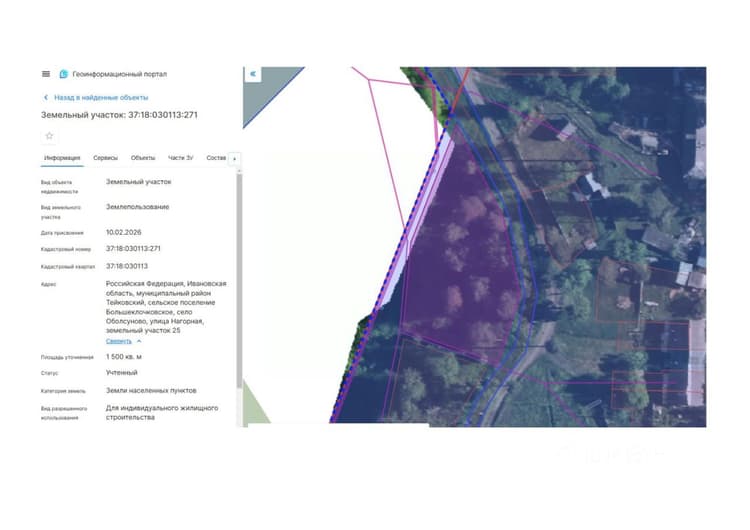Select cadastral number value 37:18:030113:271

[x=133, y=249]
